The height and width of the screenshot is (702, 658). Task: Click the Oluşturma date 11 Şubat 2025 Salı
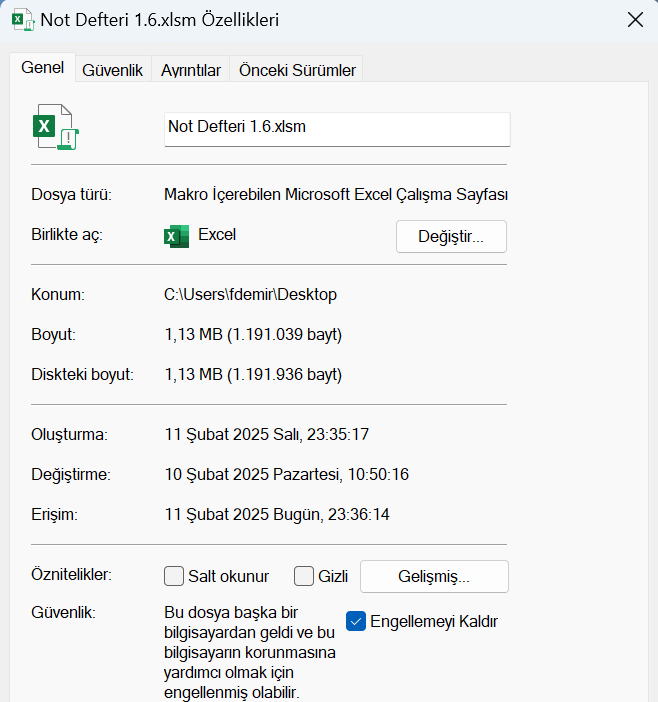pos(232,434)
